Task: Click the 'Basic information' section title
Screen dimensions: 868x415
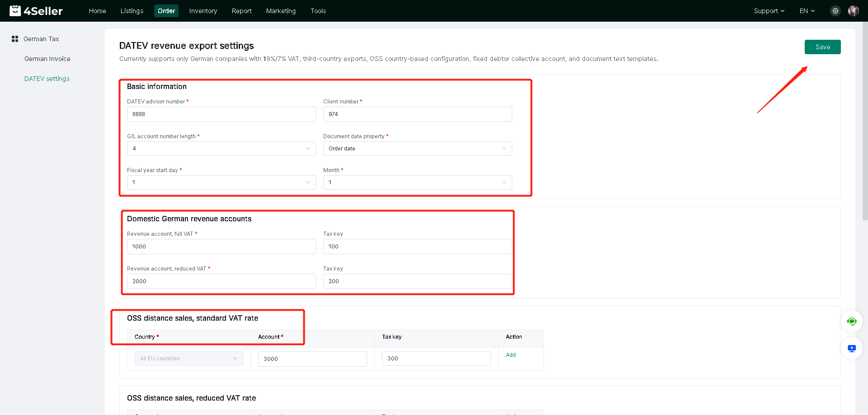Action: point(157,86)
